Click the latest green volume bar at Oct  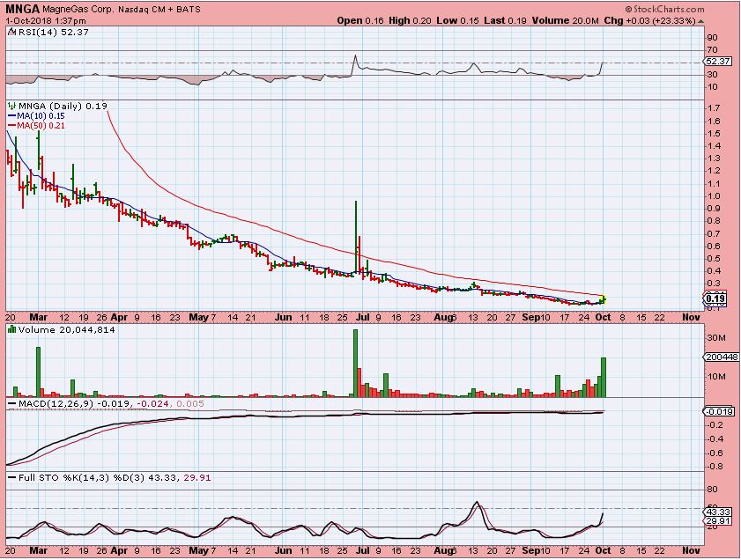coord(604,377)
